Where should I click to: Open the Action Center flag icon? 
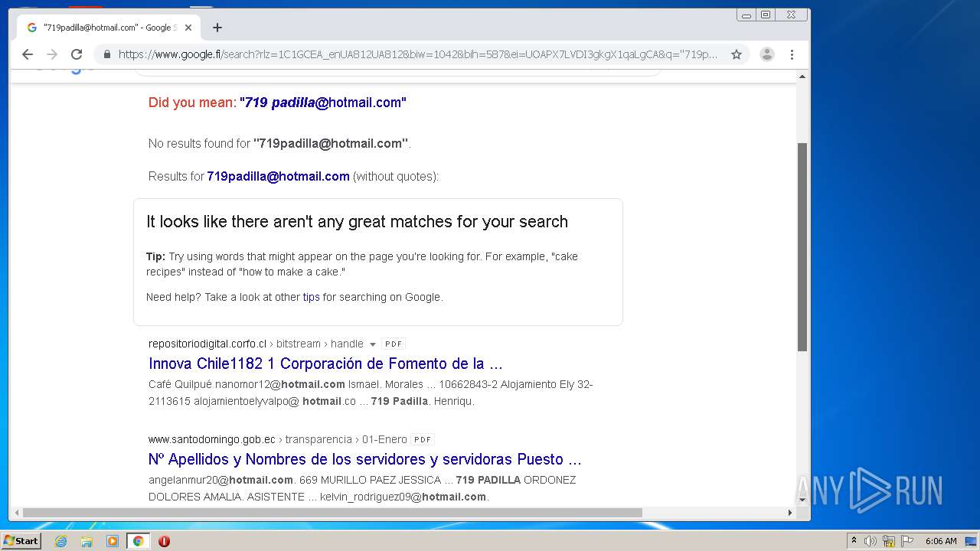[907, 541]
